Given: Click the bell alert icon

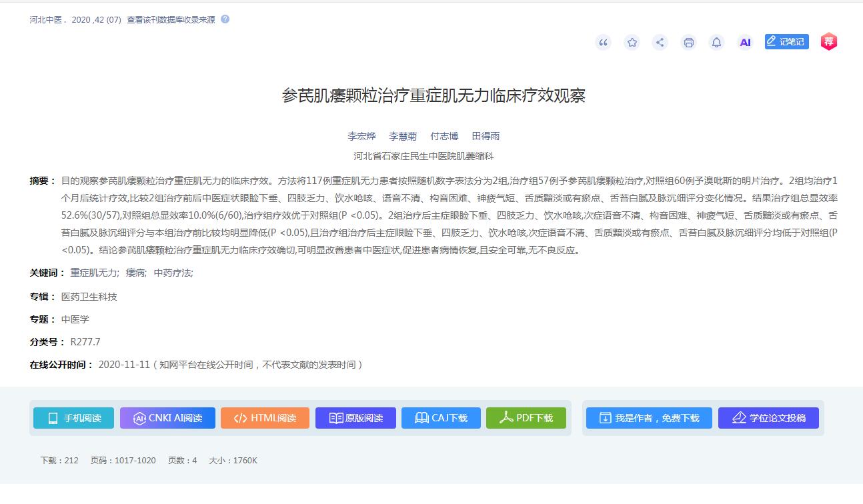Looking at the screenshot, I should [716, 43].
